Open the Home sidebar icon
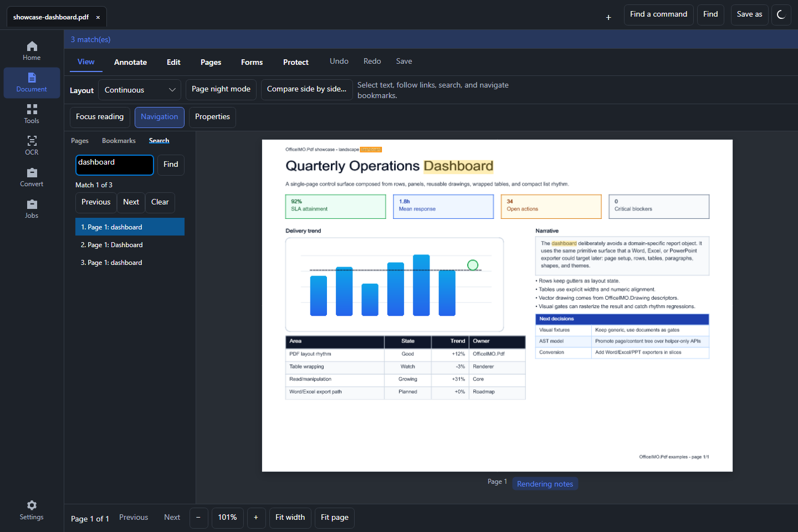This screenshot has height=532, width=798. (32, 46)
